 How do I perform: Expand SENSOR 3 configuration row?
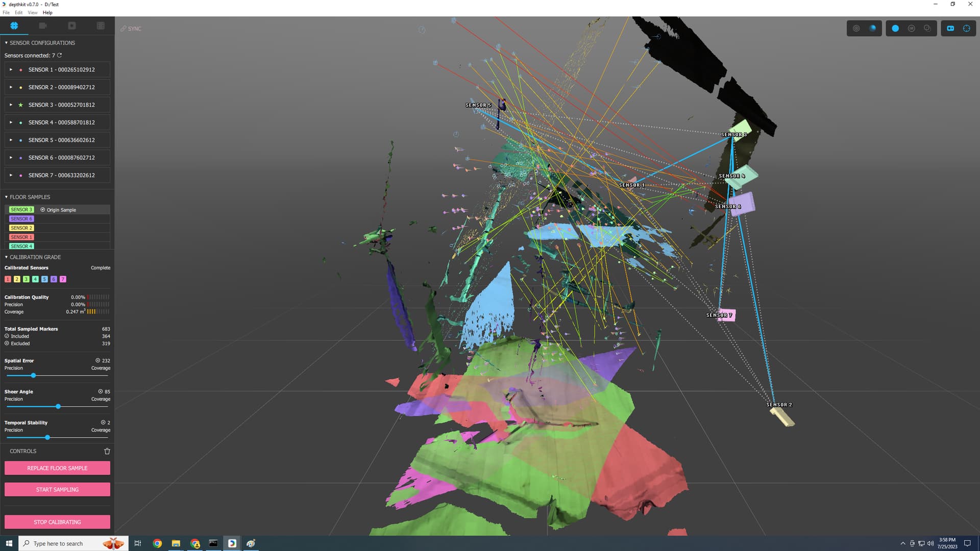(x=11, y=105)
